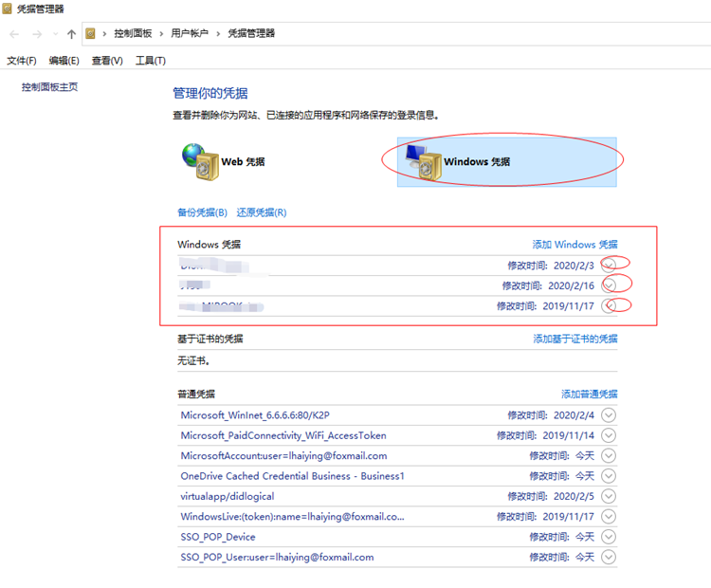Expand the Microsoft_WinInet_6.6.6.6:80/K2P entry chevron
The height and width of the screenshot is (588, 711).
tap(609, 414)
